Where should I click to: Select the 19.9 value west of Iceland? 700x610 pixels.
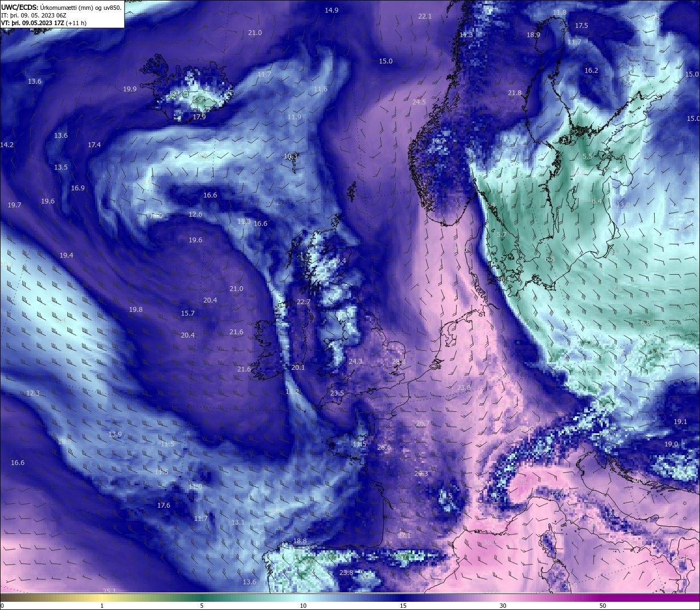pyautogui.click(x=130, y=89)
